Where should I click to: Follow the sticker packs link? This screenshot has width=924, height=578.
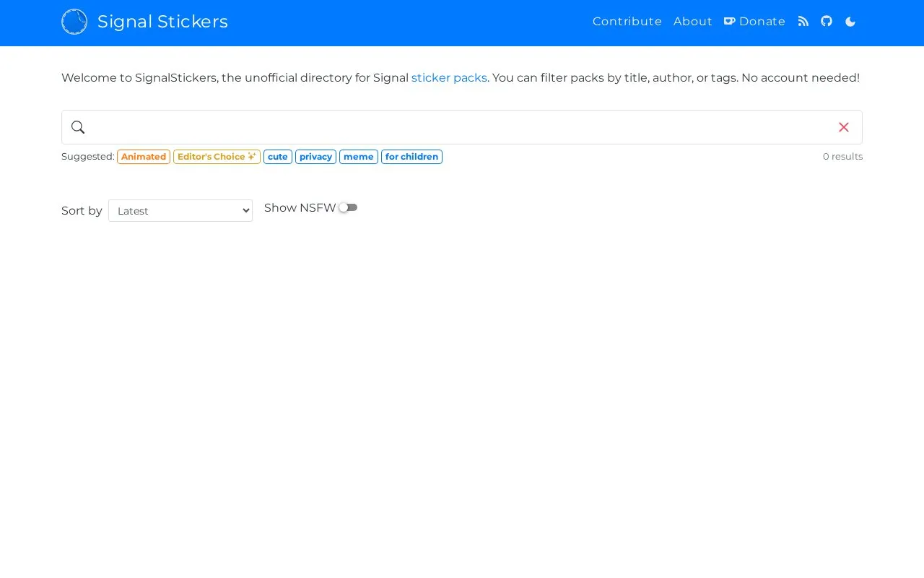click(x=449, y=78)
